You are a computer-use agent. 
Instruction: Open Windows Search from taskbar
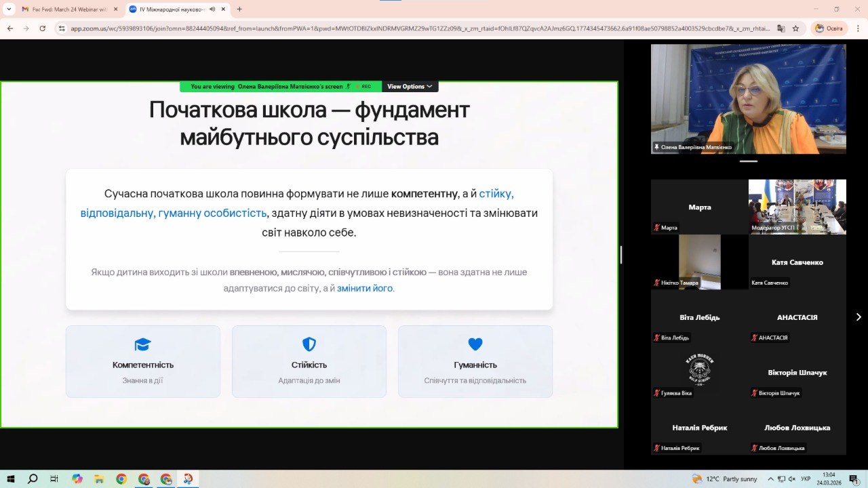(33, 479)
